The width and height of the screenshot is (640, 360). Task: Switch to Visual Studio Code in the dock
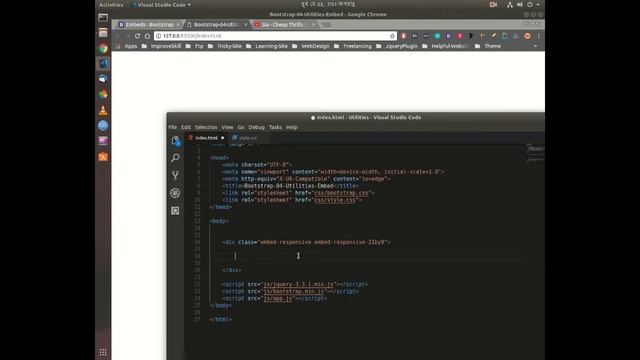click(x=103, y=64)
